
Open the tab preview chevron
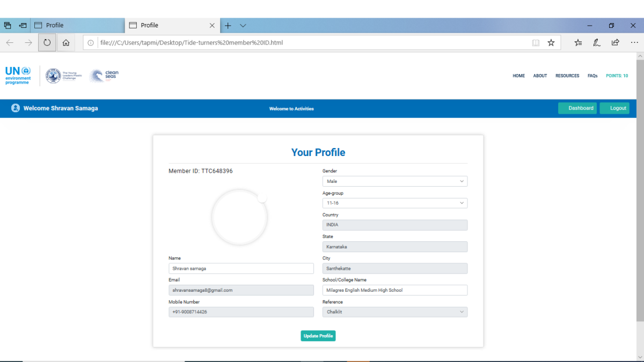coord(243,25)
